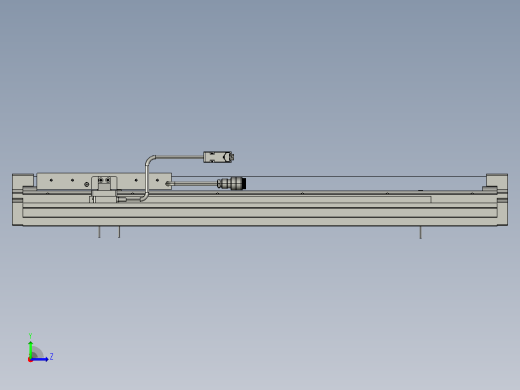Click the rightmost hole on the carriage plate
This screenshot has width=520, height=390.
tap(157, 180)
